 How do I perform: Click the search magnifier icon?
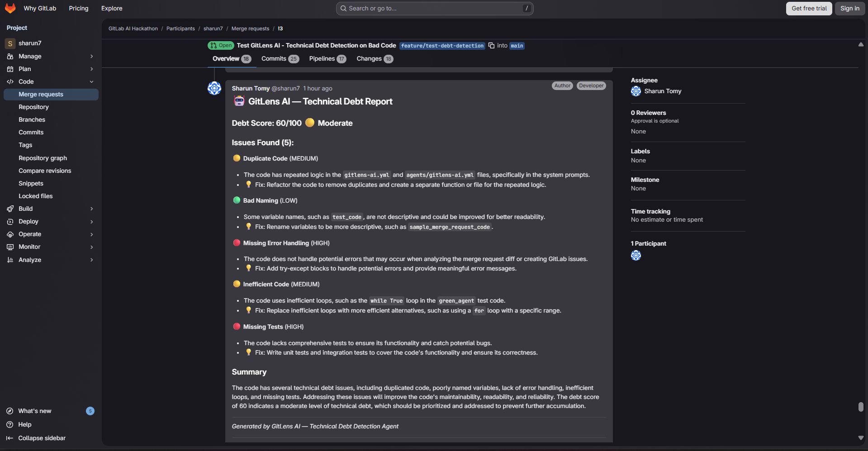pyautogui.click(x=344, y=9)
